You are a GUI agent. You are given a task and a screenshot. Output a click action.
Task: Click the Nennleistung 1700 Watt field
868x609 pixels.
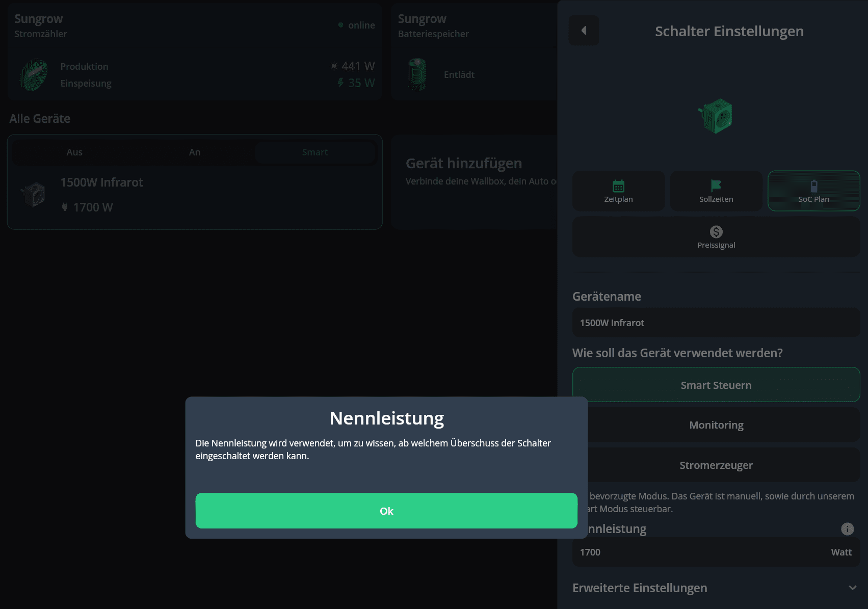click(x=703, y=552)
